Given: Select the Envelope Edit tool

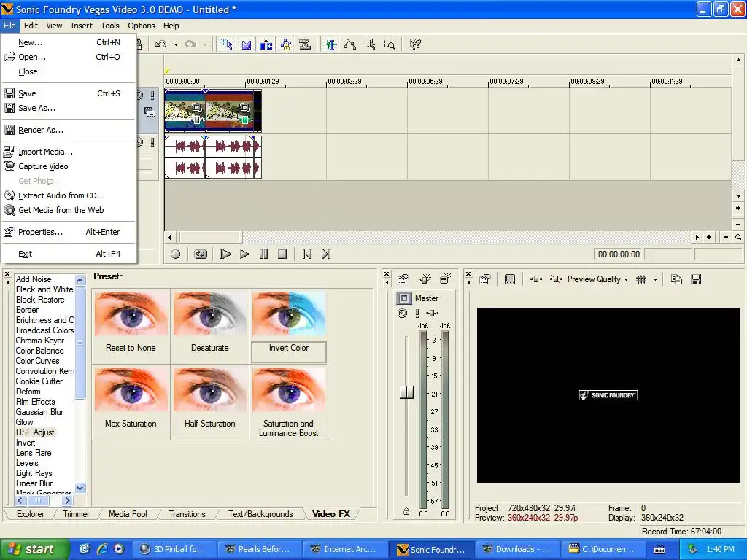Looking at the screenshot, I should (350, 44).
